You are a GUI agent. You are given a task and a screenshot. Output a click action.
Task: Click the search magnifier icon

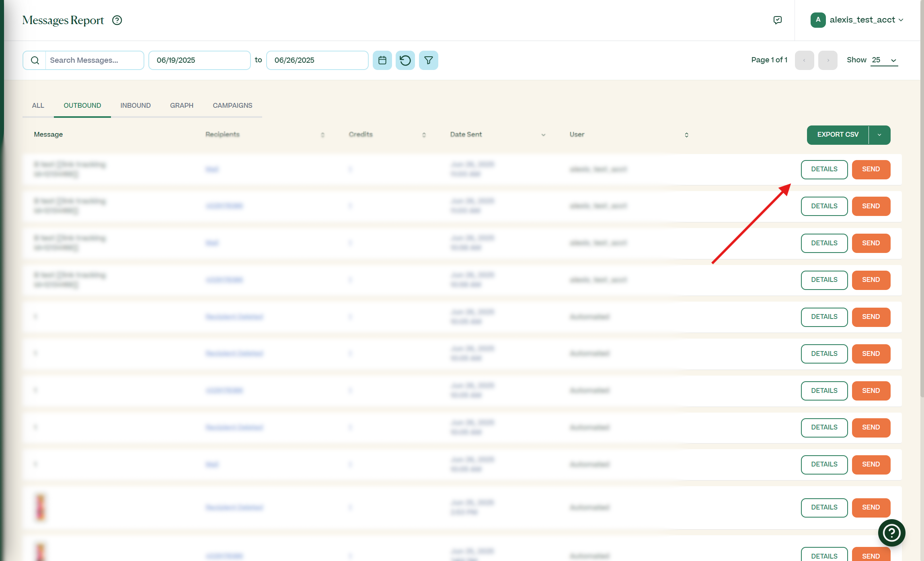click(x=35, y=60)
